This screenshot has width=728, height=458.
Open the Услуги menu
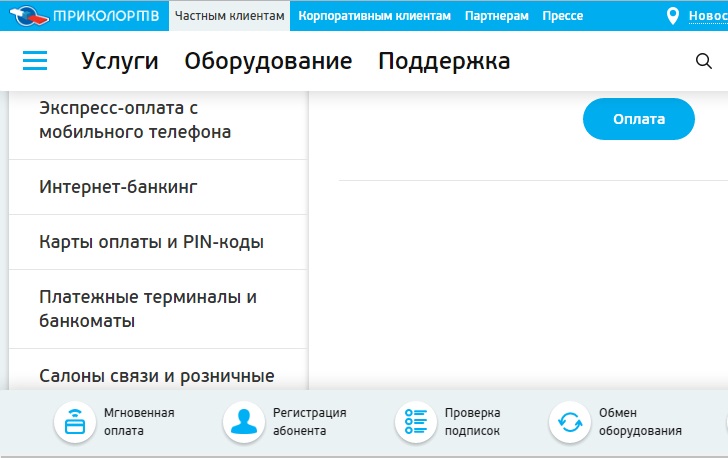point(119,61)
